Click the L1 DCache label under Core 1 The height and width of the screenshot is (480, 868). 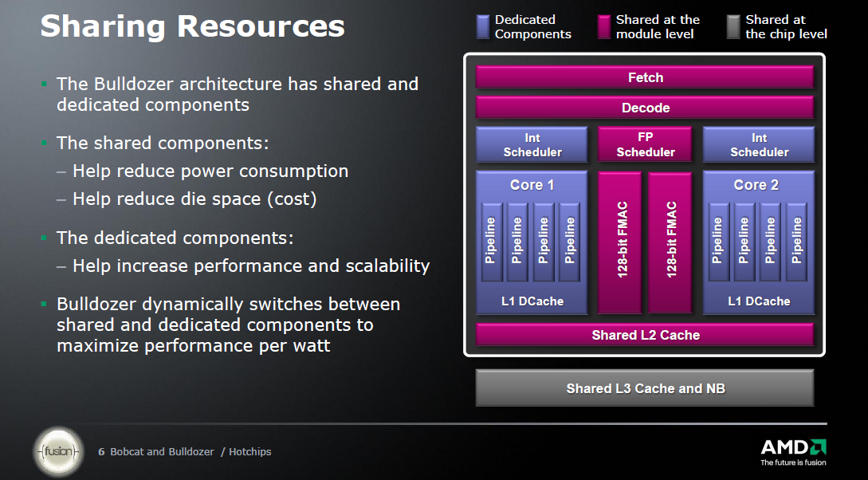pyautogui.click(x=532, y=301)
